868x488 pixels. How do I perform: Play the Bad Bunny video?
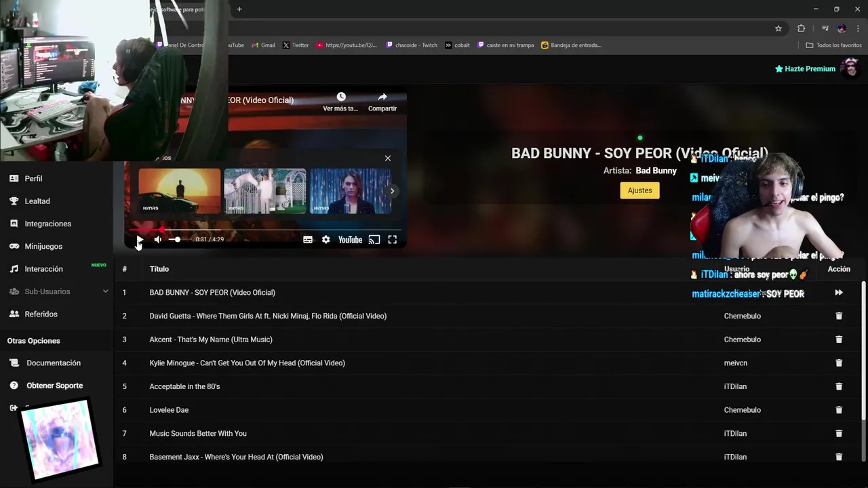(x=140, y=239)
